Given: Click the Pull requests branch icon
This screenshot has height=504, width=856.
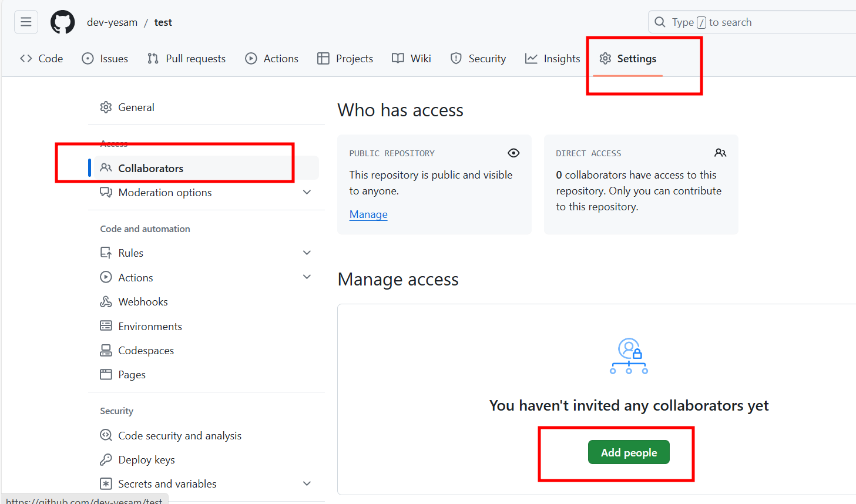Looking at the screenshot, I should point(153,58).
